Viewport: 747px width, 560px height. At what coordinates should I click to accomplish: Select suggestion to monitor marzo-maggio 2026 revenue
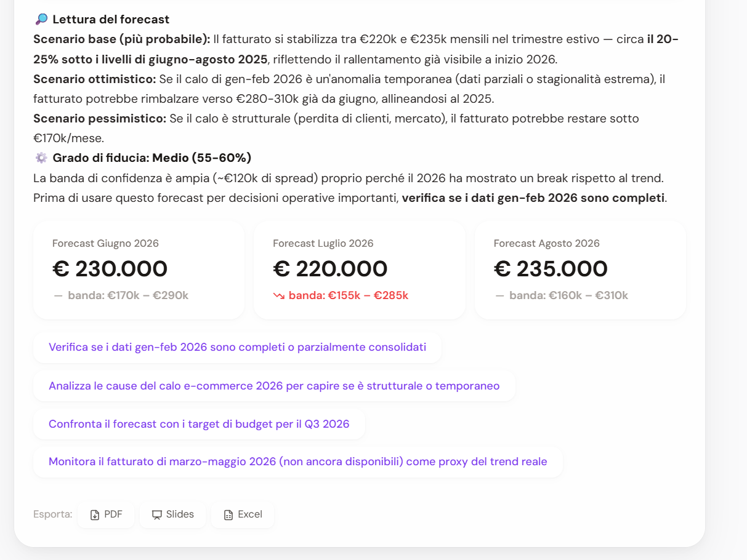click(298, 462)
